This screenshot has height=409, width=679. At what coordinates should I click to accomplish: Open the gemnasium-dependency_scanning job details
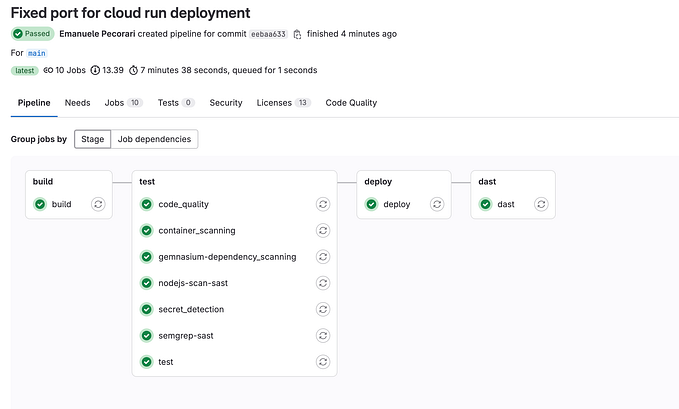click(227, 257)
